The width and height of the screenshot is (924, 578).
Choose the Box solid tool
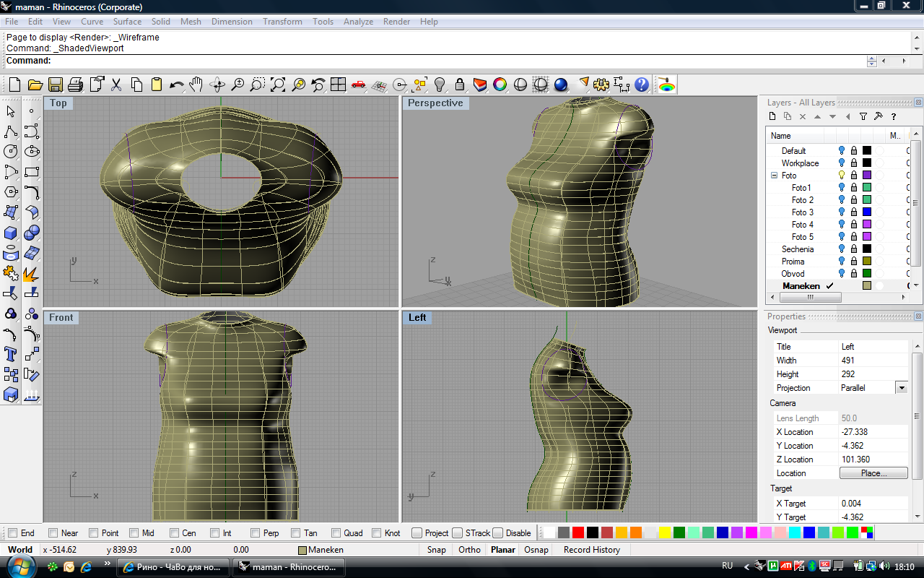pyautogui.click(x=11, y=233)
